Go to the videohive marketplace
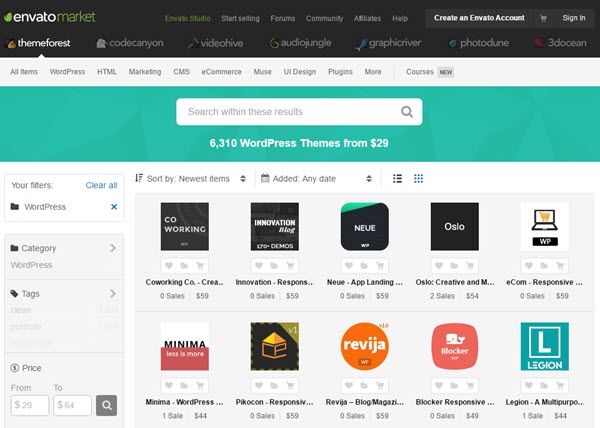 (215, 43)
